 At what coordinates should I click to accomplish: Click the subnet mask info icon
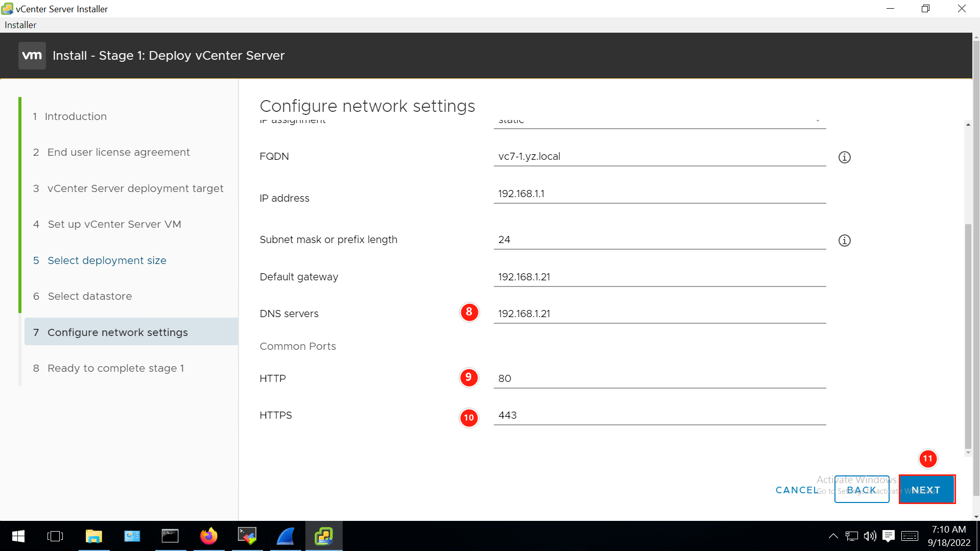click(845, 241)
